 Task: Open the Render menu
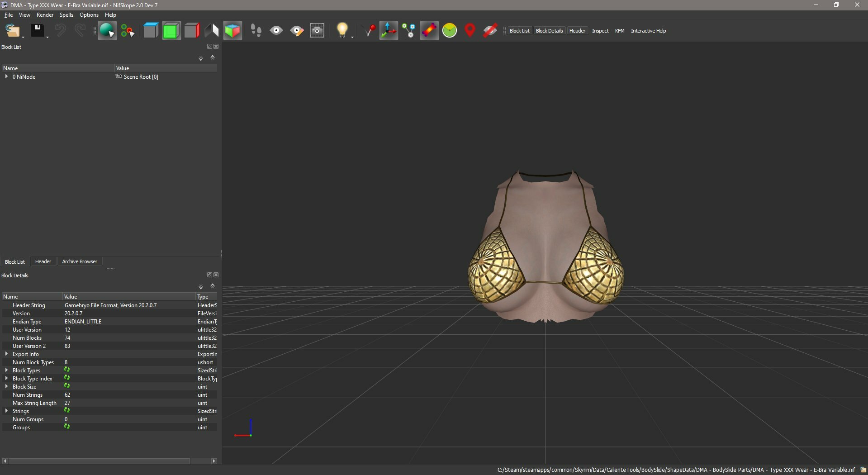(45, 15)
